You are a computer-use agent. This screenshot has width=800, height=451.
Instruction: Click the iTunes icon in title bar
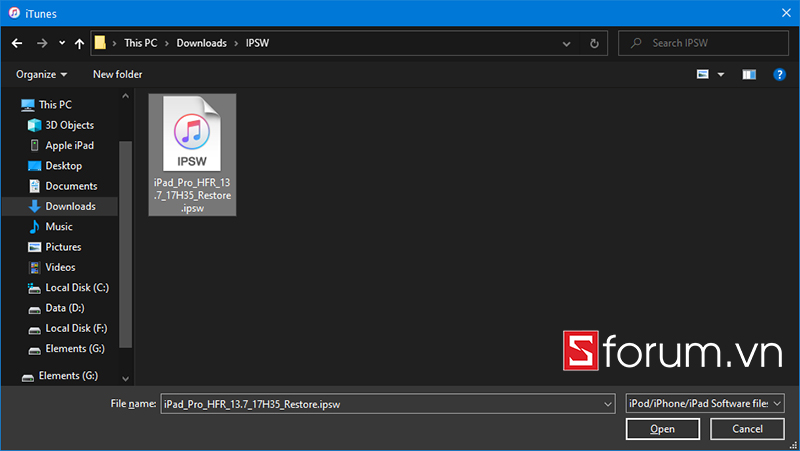click(x=14, y=13)
